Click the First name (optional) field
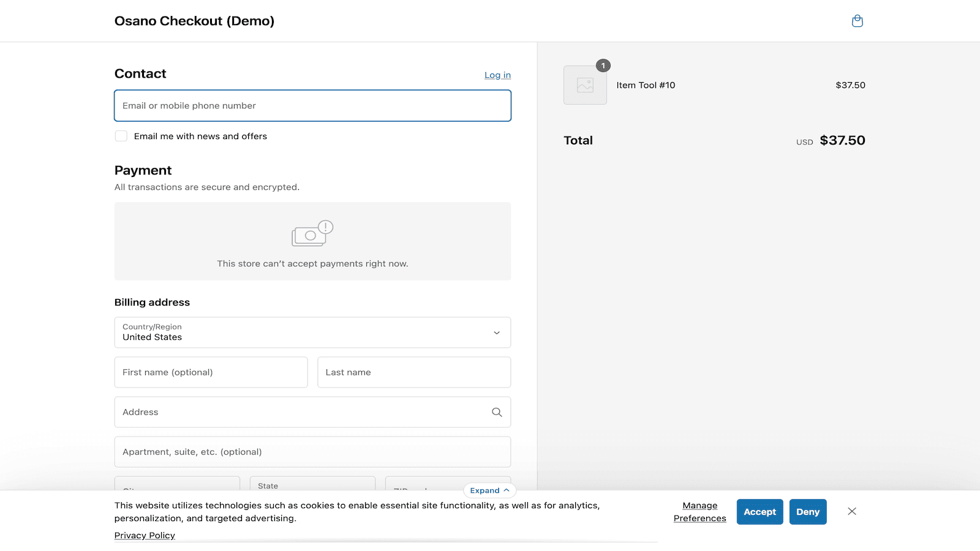Screen dimensions: 980x551 click(211, 372)
